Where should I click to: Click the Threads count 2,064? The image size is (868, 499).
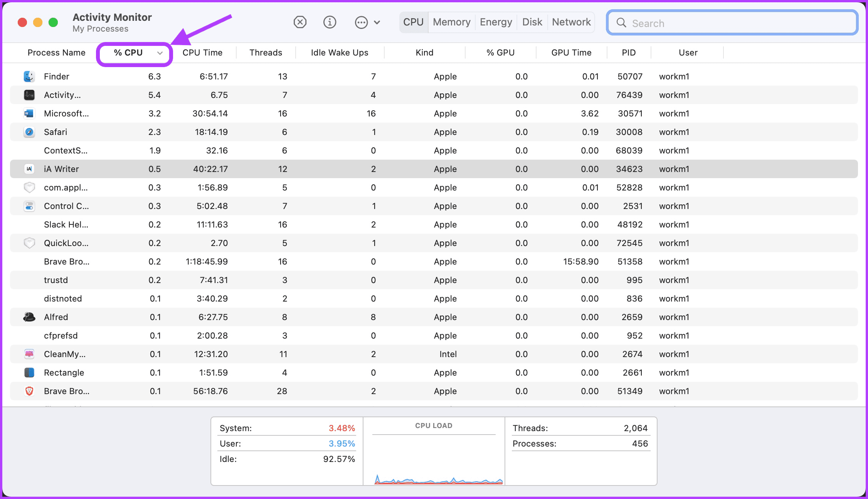636,428
